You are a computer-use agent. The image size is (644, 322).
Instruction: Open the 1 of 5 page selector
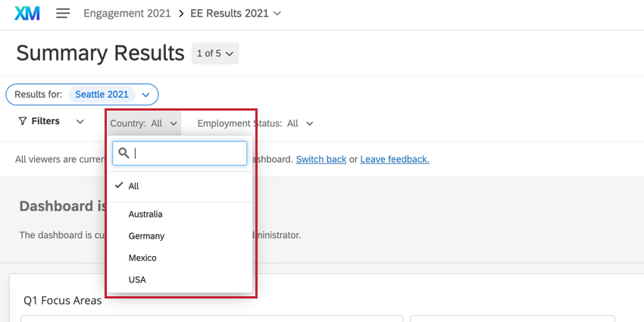click(215, 53)
